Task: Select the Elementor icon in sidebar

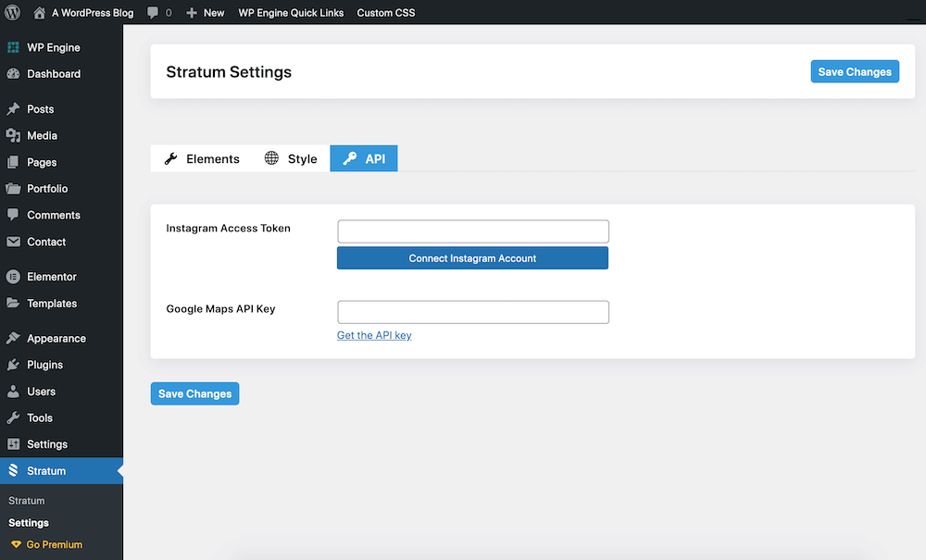Action: tap(13, 277)
